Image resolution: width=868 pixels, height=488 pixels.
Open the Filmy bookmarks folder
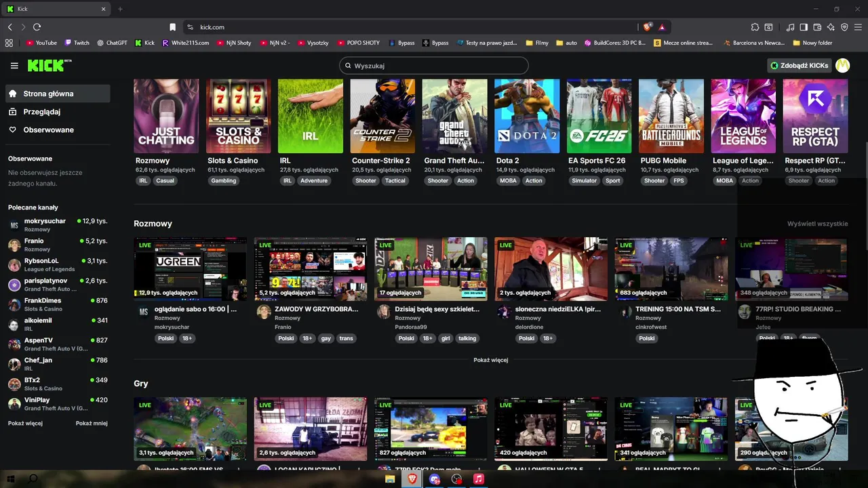coord(537,43)
